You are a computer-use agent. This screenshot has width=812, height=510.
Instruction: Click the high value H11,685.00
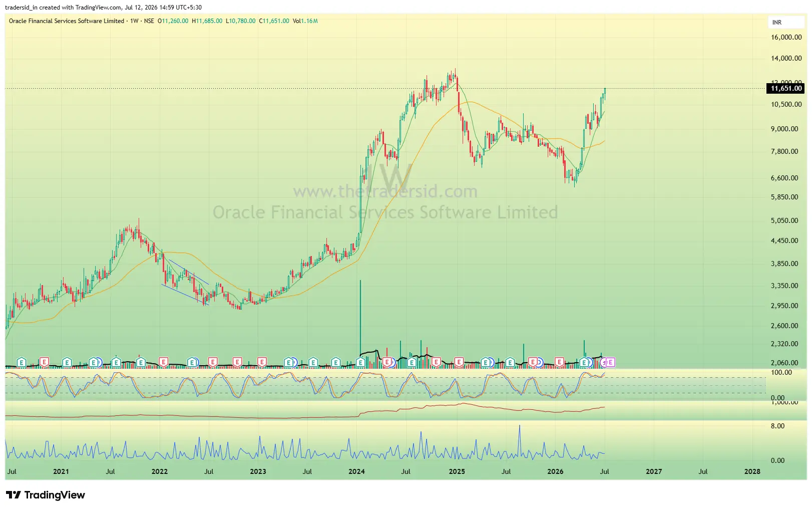(207, 21)
